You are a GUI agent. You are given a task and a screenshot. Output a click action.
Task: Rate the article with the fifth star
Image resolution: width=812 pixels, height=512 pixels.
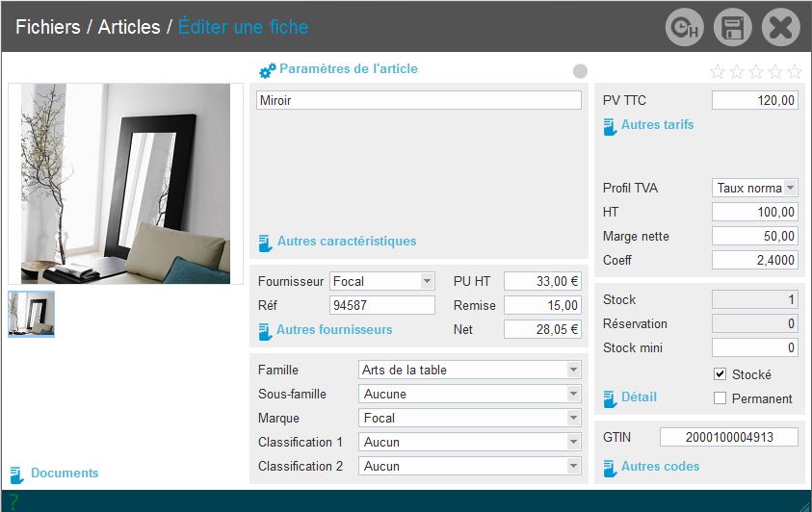795,71
